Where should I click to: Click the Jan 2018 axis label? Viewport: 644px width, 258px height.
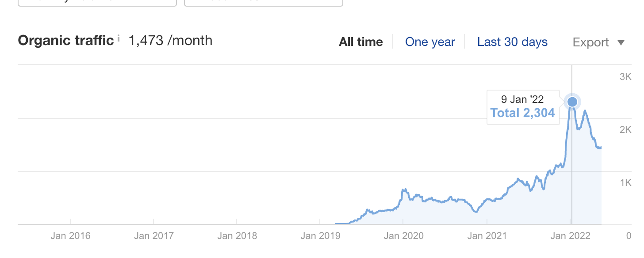[x=237, y=236]
